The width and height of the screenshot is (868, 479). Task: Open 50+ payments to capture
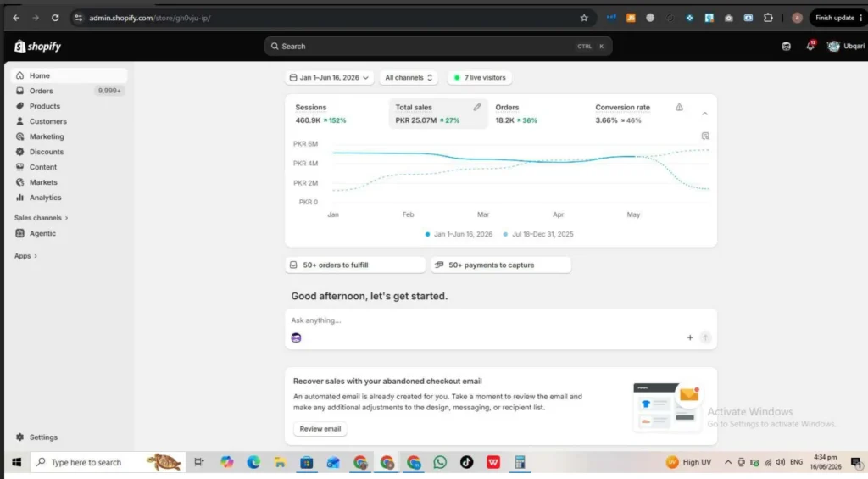(x=501, y=265)
